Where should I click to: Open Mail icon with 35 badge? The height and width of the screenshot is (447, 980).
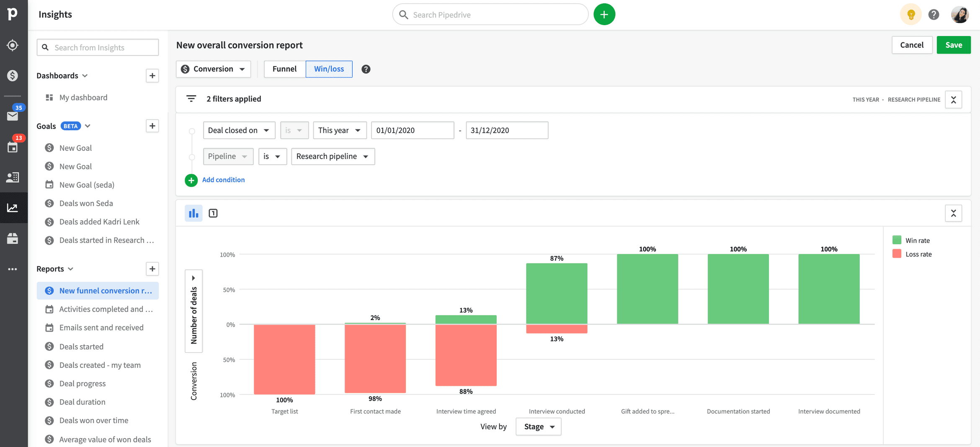point(13,116)
